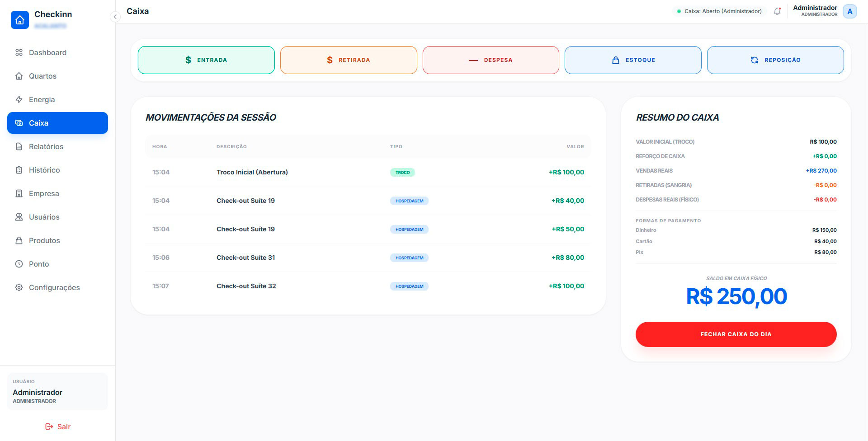Register a Retirada withdrawal
Screen dimensions: 868x441
tap(349, 60)
